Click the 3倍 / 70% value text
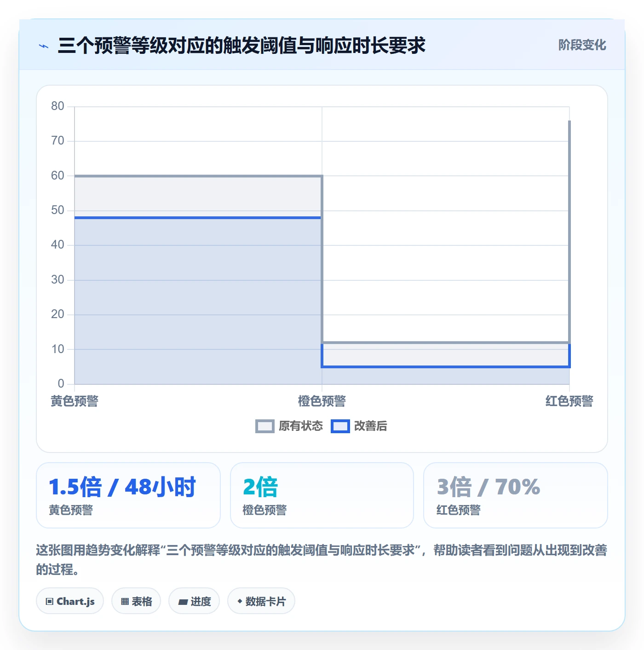644x650 pixels. coord(489,487)
